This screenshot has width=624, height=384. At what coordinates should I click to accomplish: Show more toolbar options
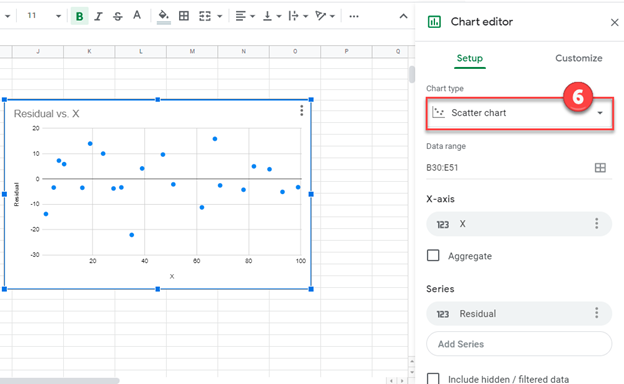[x=354, y=16]
